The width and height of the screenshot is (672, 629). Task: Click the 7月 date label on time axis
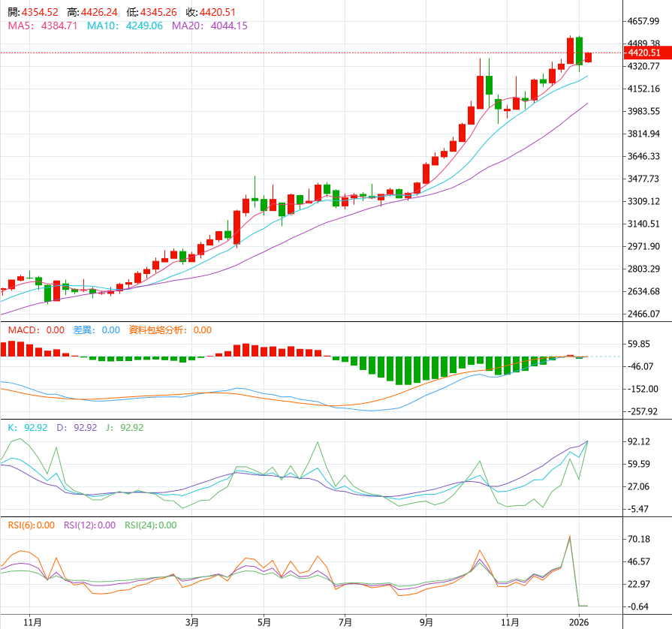345,621
